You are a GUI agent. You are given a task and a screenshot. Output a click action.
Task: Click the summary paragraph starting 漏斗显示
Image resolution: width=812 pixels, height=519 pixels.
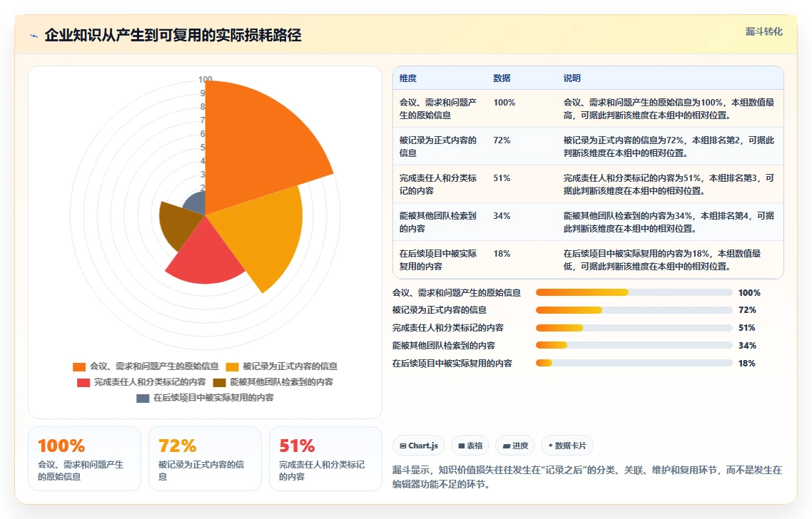[x=587, y=477]
